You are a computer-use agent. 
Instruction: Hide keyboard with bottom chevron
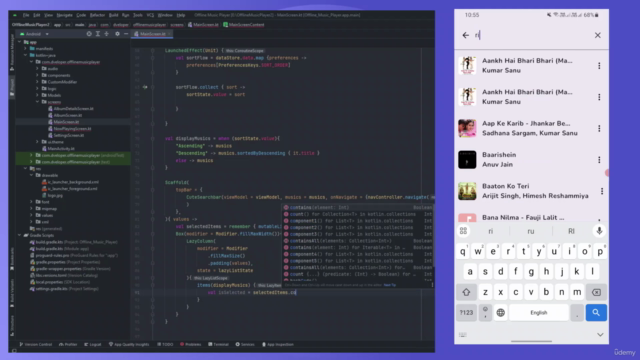click(600, 335)
